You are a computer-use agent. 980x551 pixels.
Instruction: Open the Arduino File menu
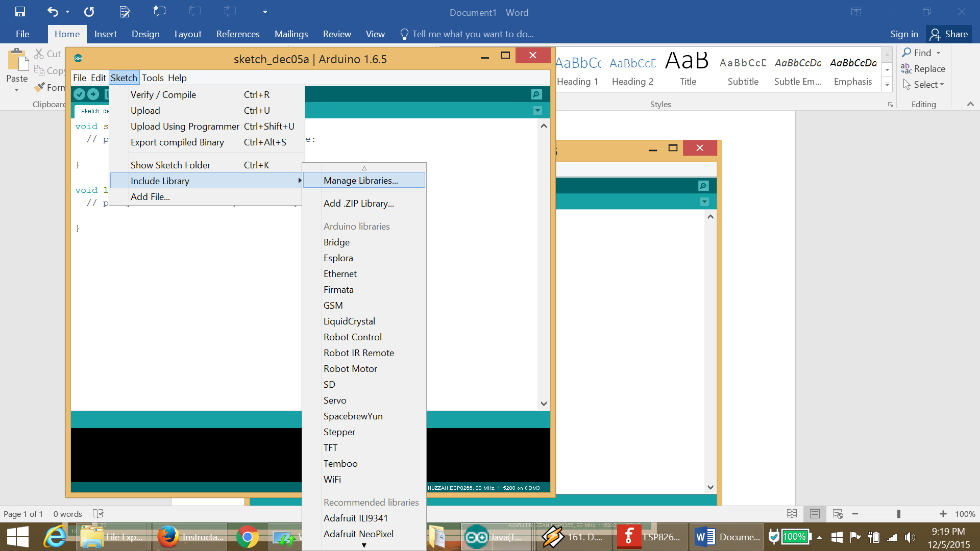coord(80,78)
